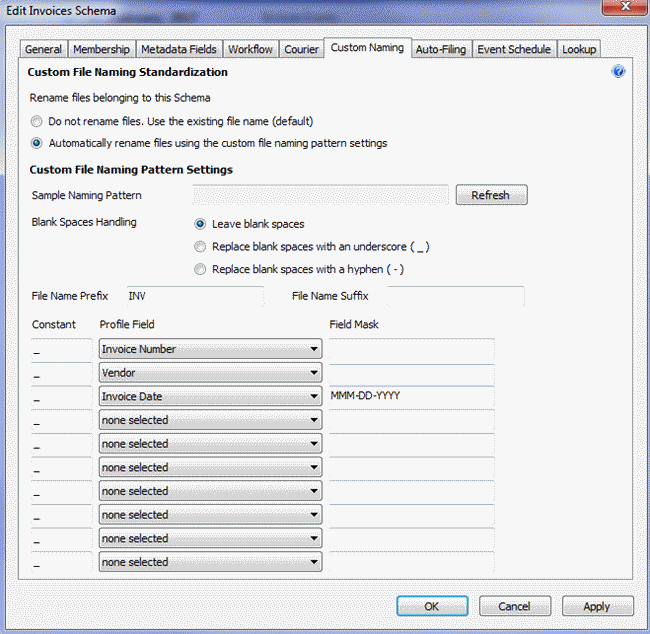
Task: Open the Event Schedule tab
Action: (x=514, y=49)
